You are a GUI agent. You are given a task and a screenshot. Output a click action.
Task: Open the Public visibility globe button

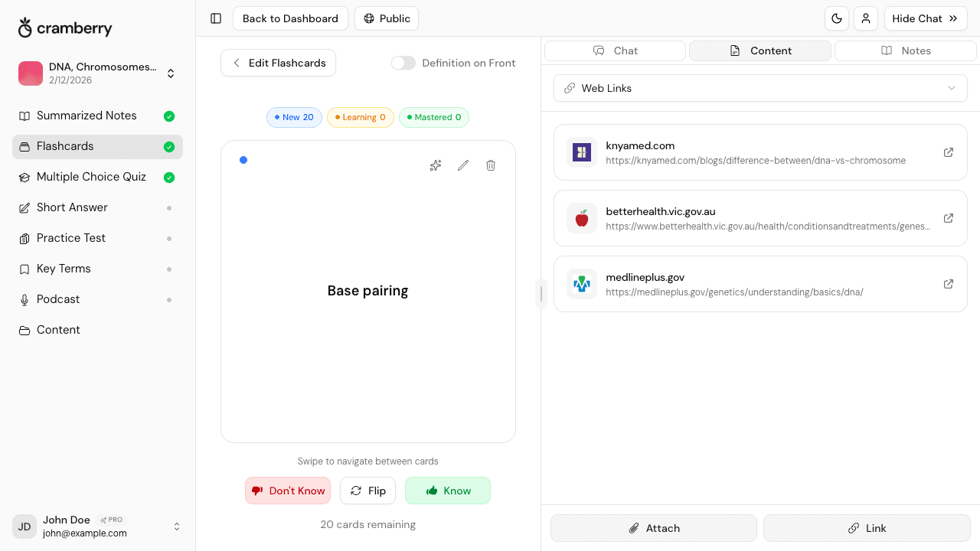click(386, 18)
